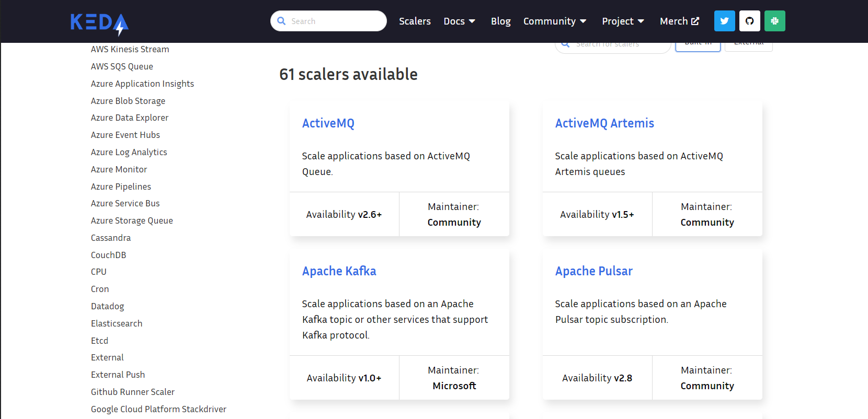The width and height of the screenshot is (868, 419).
Task: Expand the Docs dropdown menu
Action: click(459, 21)
